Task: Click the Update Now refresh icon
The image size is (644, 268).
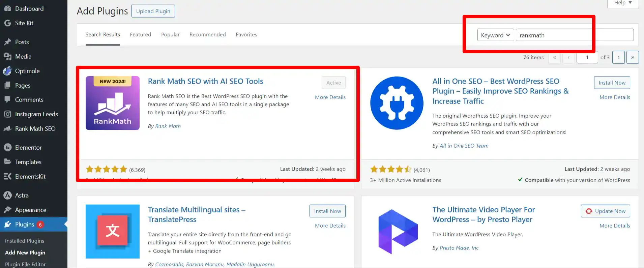Action: (589, 211)
